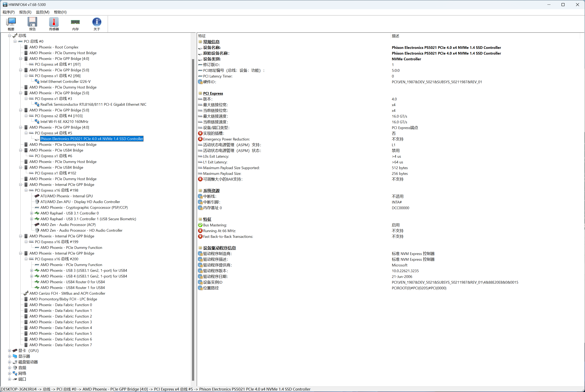Click the Bus Mastering green check icon

[x=200, y=225]
